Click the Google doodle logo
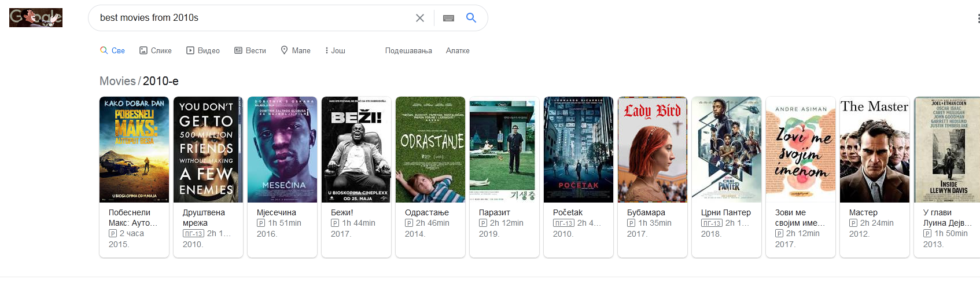Viewport: 980px width, 283px height. (36, 17)
